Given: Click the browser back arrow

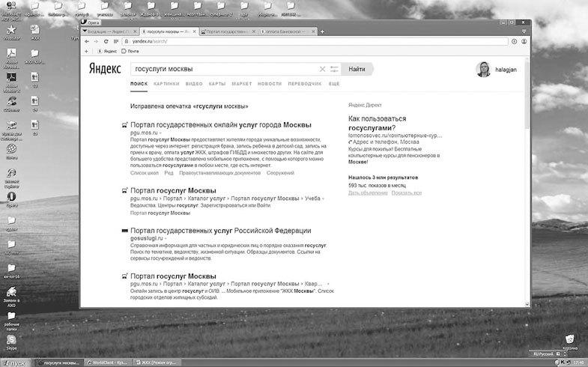Looking at the screenshot, I should click(x=86, y=41).
